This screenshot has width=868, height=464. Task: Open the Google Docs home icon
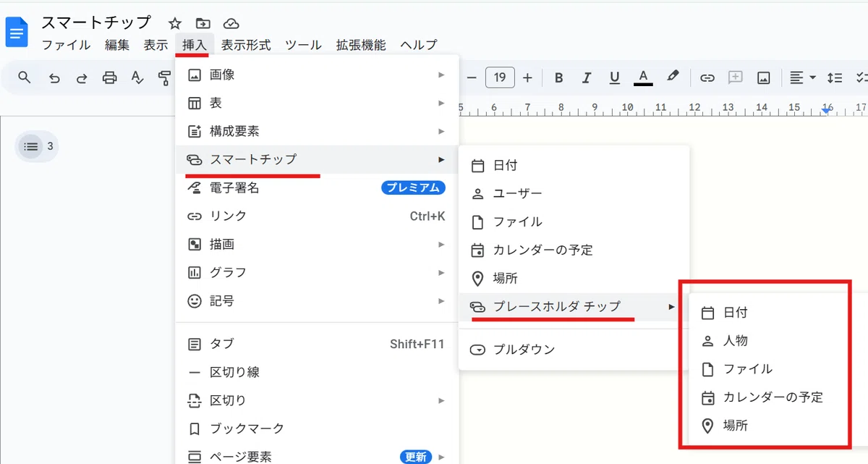point(17,33)
